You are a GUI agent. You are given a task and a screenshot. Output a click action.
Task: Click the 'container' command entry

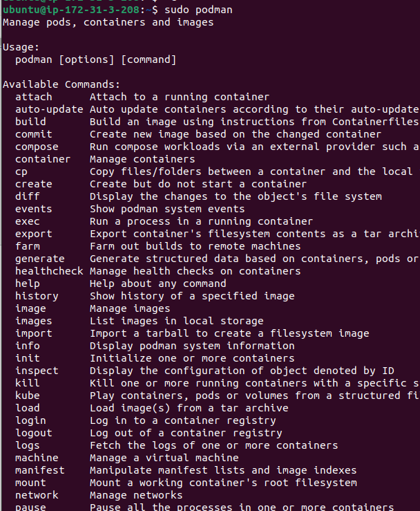[43, 159]
